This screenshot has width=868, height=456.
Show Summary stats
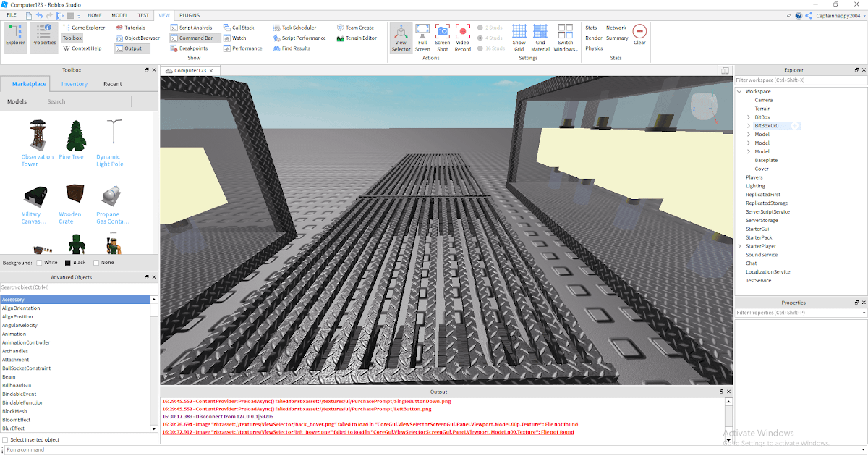click(617, 38)
